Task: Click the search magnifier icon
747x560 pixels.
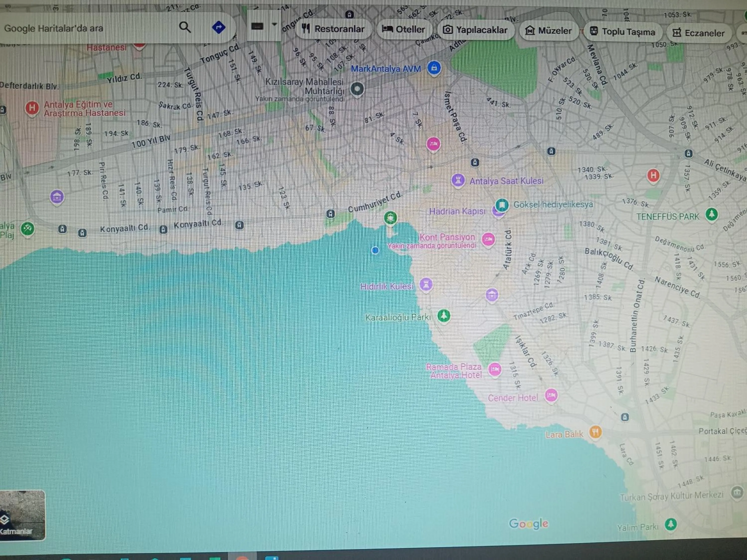Action: (185, 27)
